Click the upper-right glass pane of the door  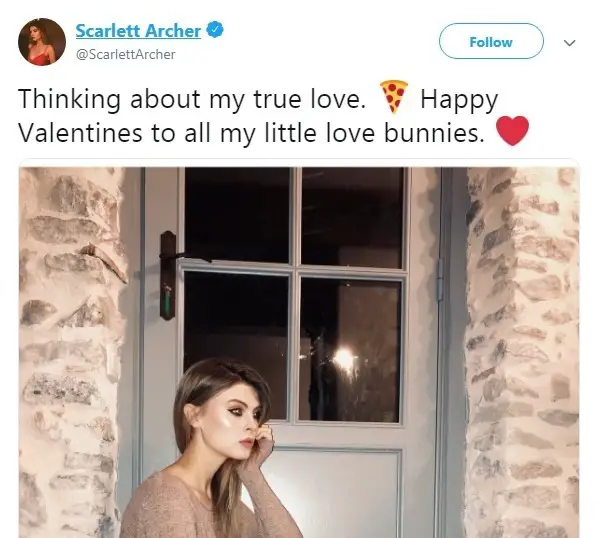(x=352, y=217)
